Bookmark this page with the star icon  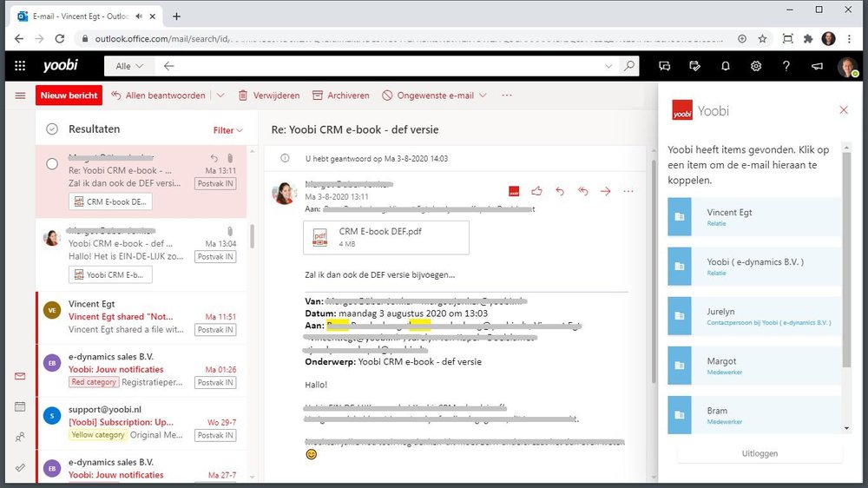click(x=762, y=39)
